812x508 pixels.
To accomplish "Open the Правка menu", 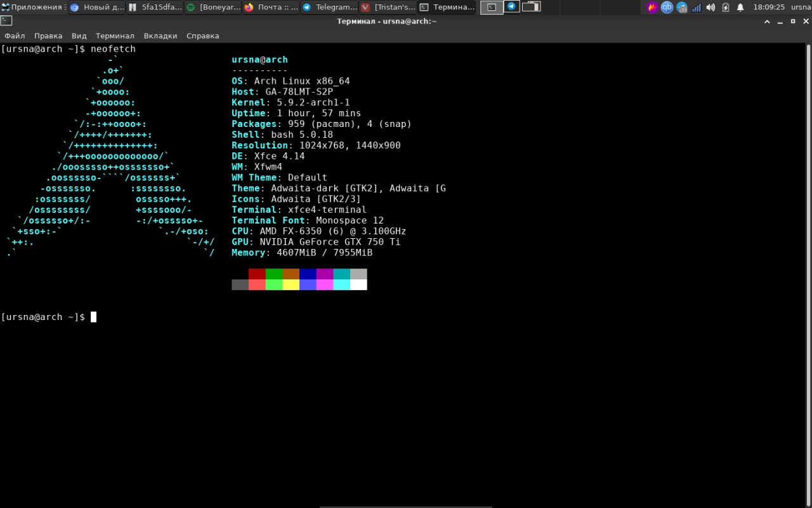I will (48, 36).
